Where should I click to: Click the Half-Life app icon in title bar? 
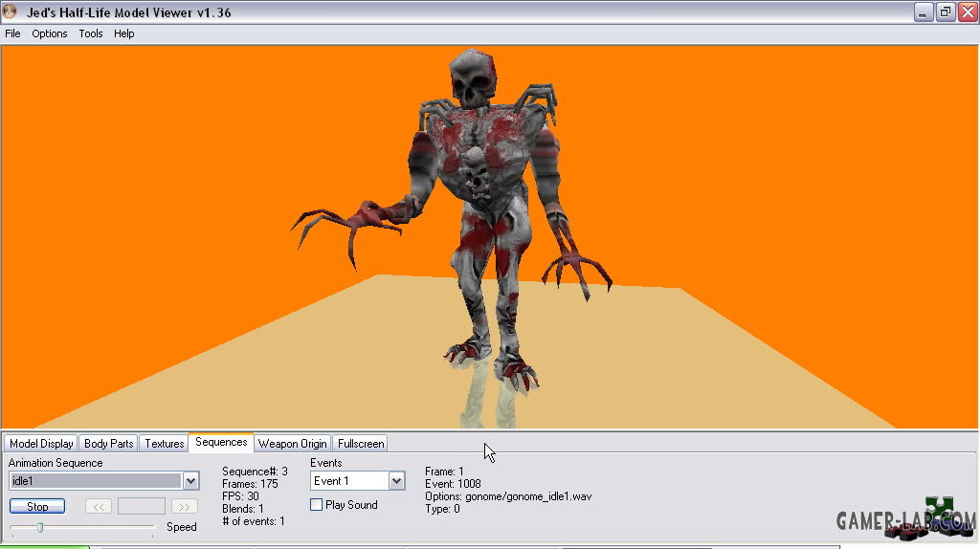(10, 11)
